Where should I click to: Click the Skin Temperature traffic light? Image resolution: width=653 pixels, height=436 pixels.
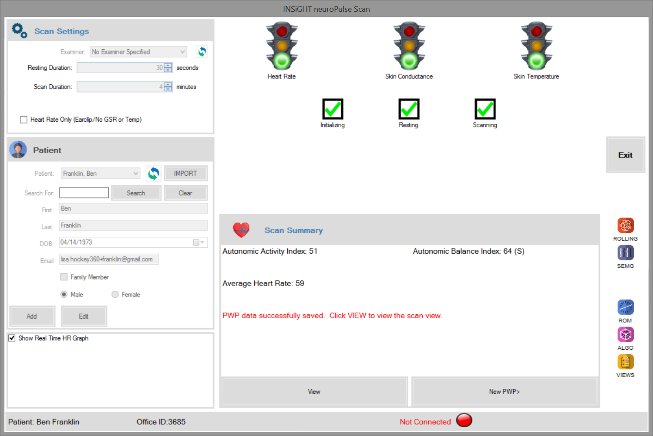536,46
